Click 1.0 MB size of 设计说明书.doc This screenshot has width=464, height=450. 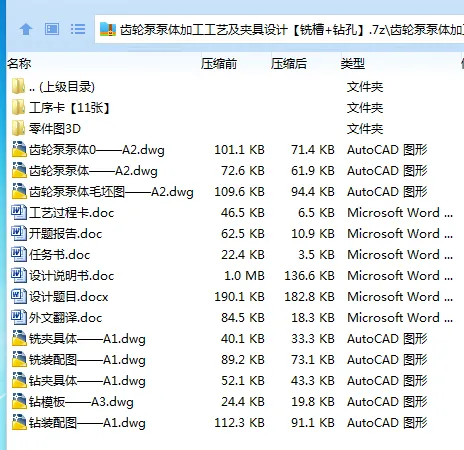click(244, 276)
